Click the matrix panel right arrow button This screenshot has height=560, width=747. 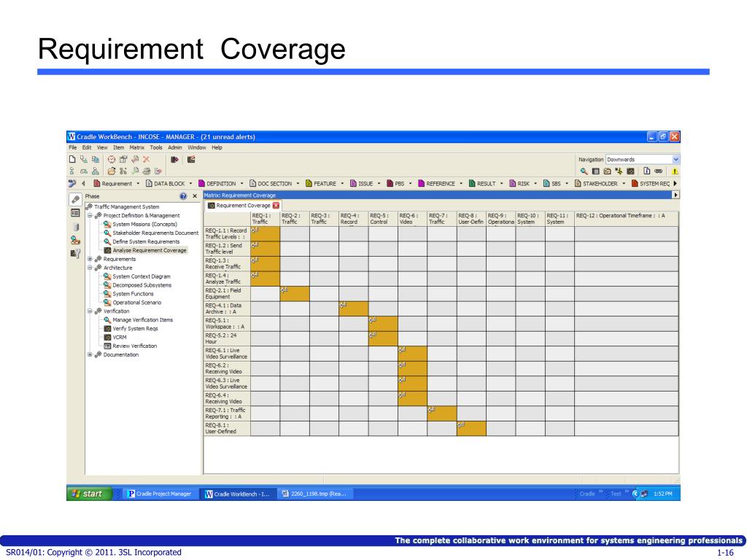675,195
